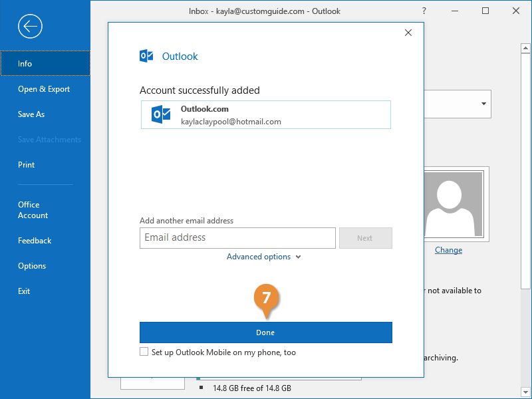Close the account setup dialog
The height and width of the screenshot is (399, 532).
pos(408,33)
